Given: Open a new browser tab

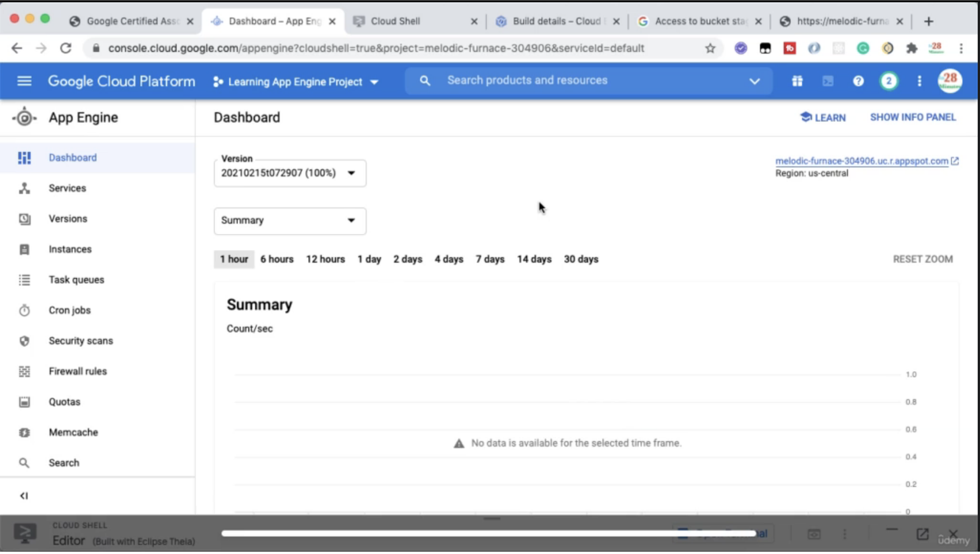Looking at the screenshot, I should click(928, 21).
